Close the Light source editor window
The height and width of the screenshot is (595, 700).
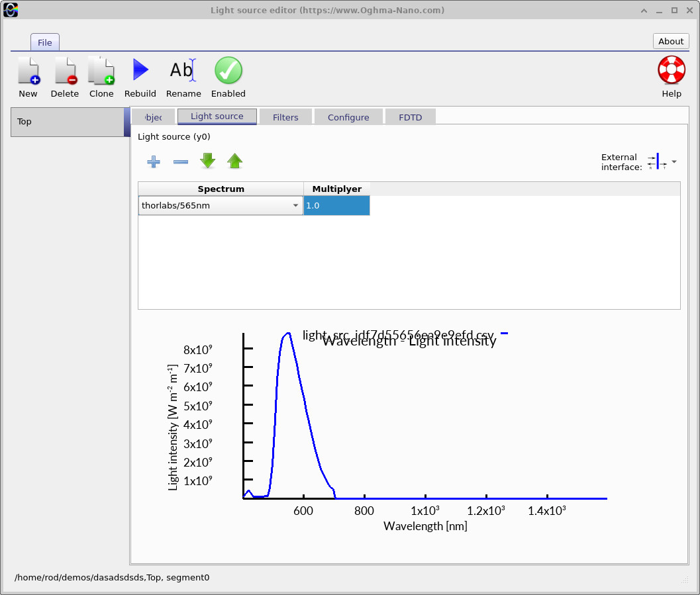[x=689, y=11]
